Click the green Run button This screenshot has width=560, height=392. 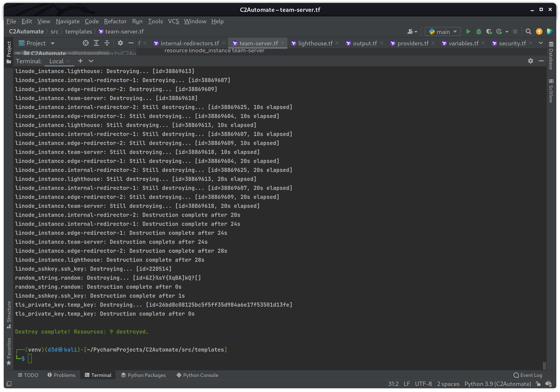coord(468,31)
